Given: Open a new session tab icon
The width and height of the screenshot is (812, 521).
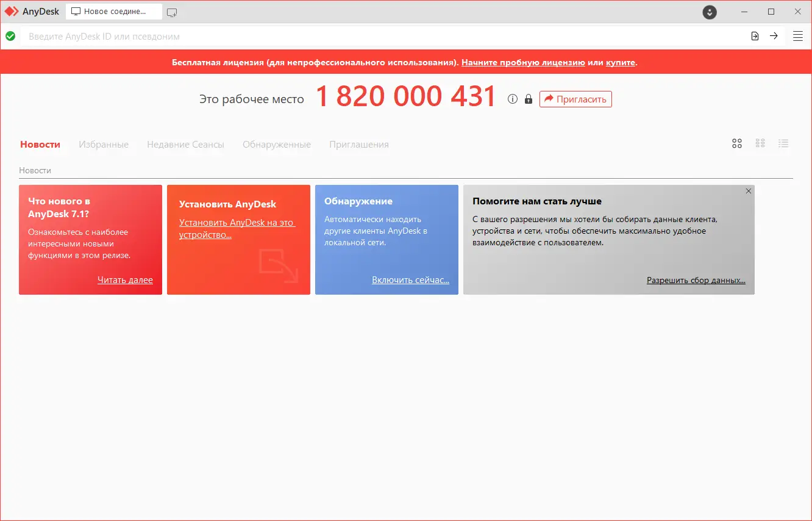Looking at the screenshot, I should [172, 12].
